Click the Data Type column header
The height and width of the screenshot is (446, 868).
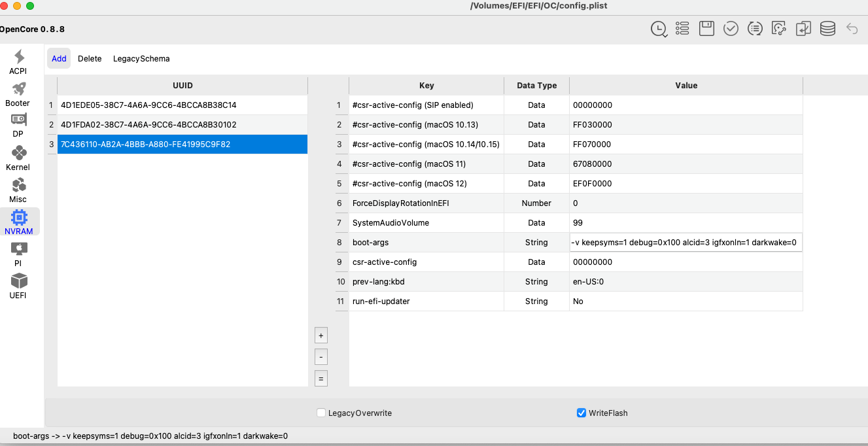tap(536, 85)
